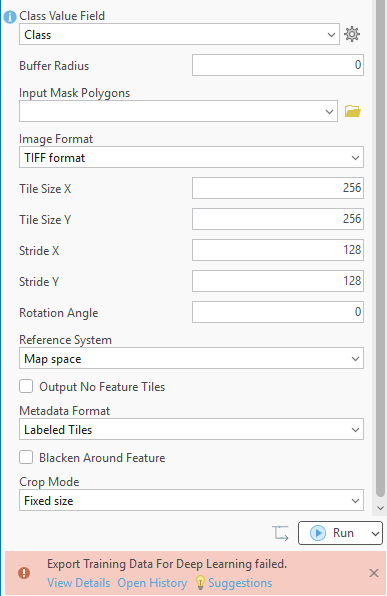Image resolution: width=387 pixels, height=596 pixels.
Task: Click the error icon in the failure banner
Action: click(24, 573)
